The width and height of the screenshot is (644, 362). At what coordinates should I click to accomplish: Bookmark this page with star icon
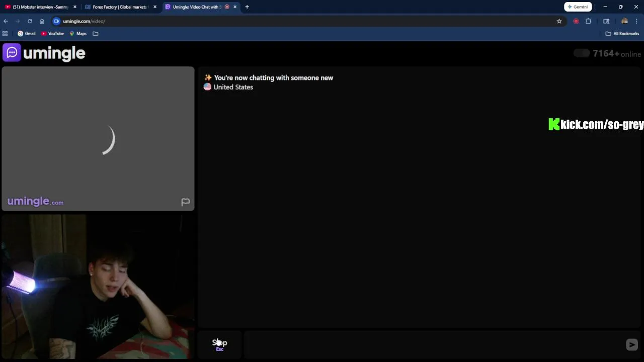tap(559, 21)
